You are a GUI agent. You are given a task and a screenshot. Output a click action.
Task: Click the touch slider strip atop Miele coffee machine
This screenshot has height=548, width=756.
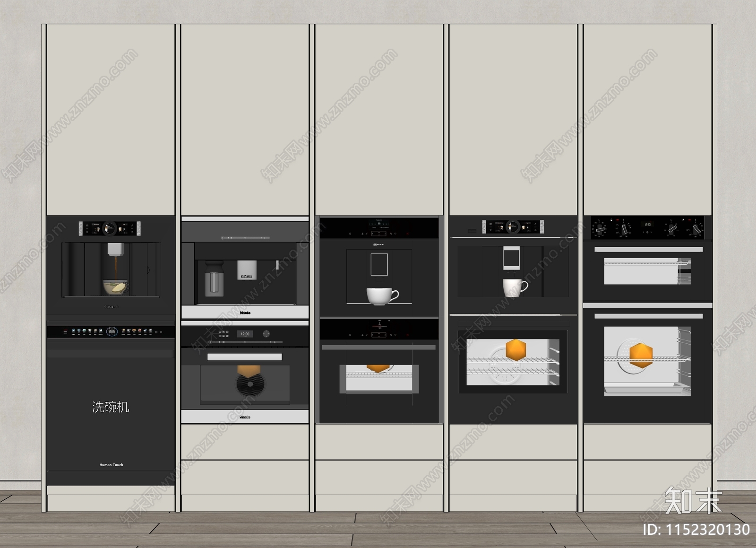point(245,238)
